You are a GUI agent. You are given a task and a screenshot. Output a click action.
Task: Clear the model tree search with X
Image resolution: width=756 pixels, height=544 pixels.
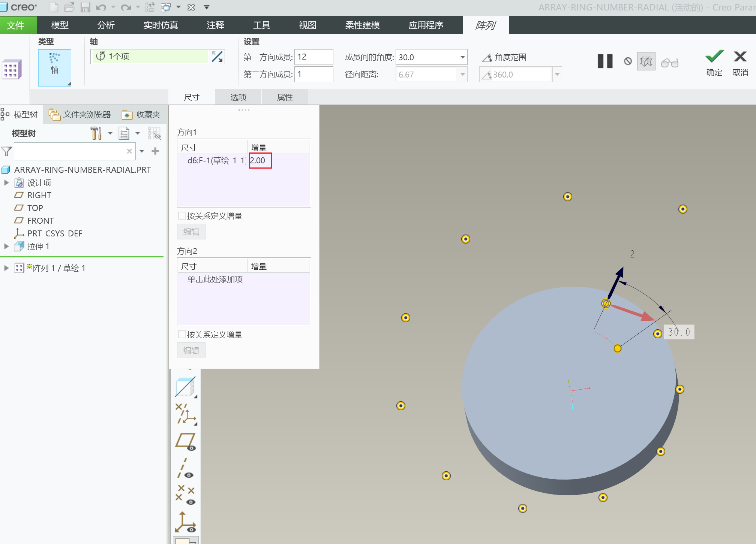pyautogui.click(x=129, y=151)
